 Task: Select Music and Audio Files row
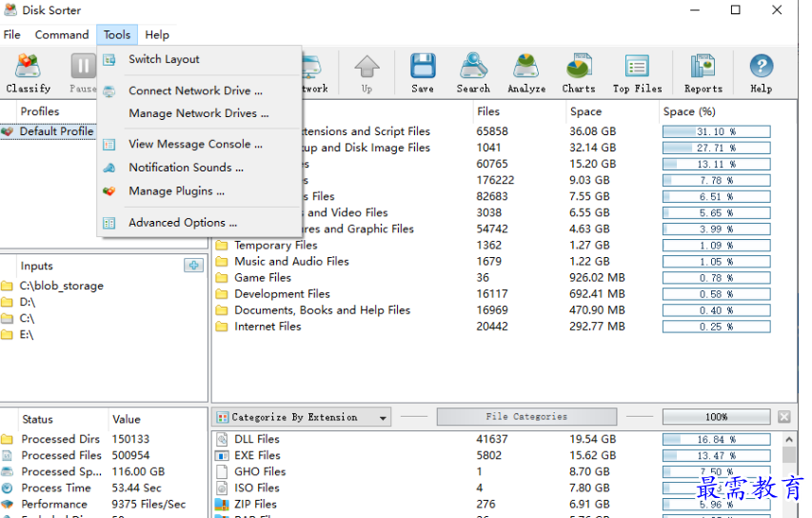pos(492,262)
